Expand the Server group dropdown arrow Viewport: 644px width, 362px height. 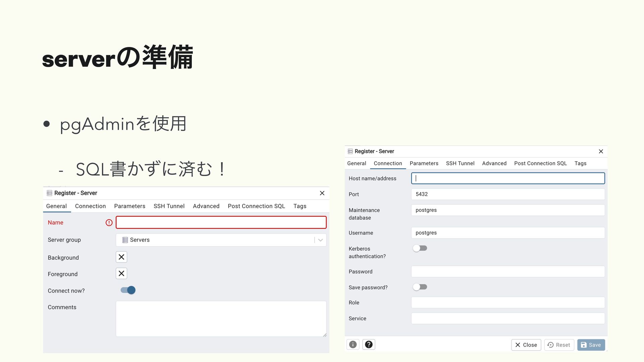point(320,240)
